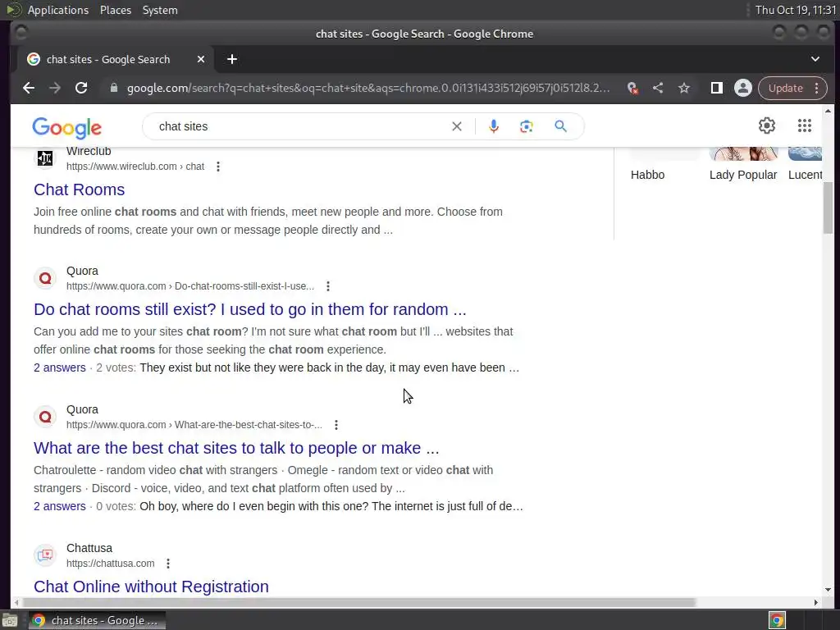
Task: Open Google quick settings gear
Action: point(767,126)
